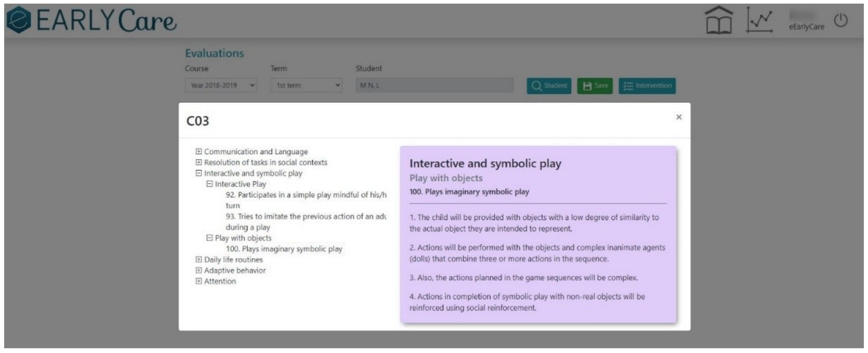
Task: Click the power logout icon
Action: point(841,20)
